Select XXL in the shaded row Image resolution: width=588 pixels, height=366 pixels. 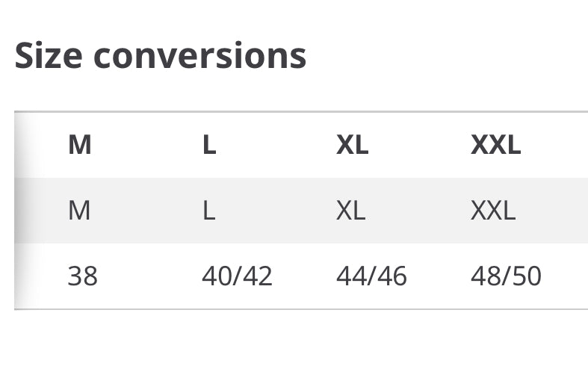(x=493, y=211)
